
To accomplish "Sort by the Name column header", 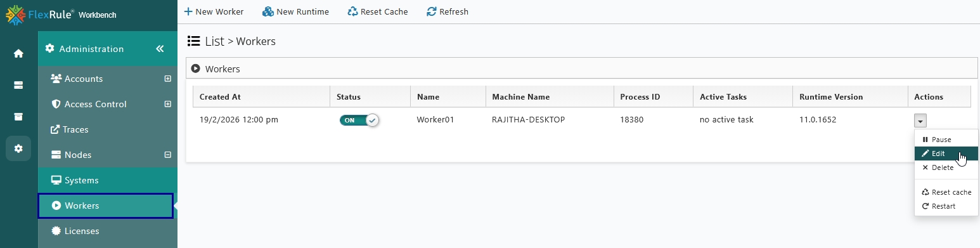I will [448, 97].
